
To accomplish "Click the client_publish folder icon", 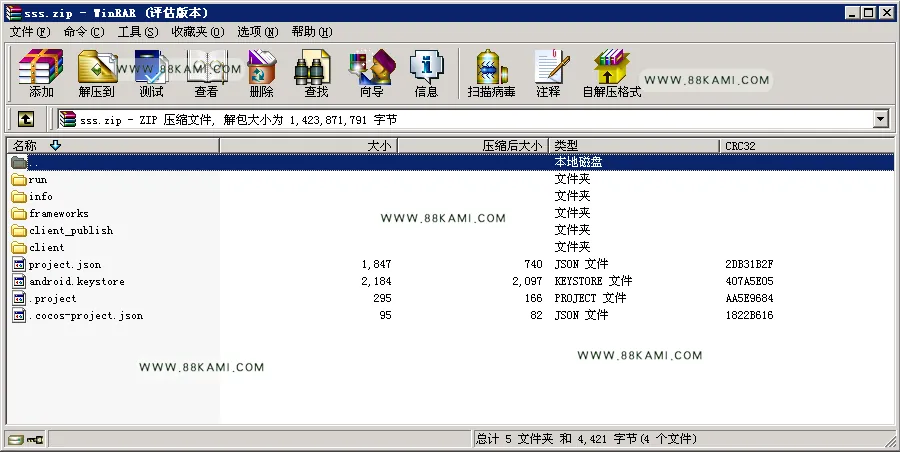I will 19,231.
